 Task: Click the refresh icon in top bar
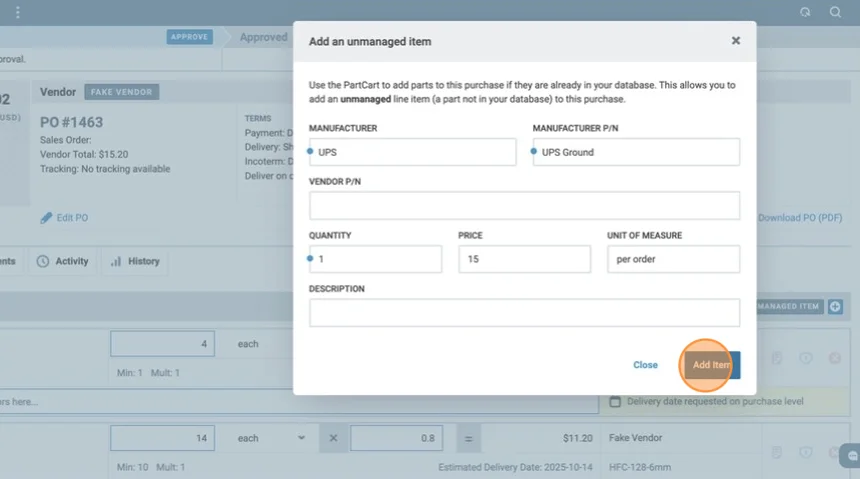coord(805,12)
